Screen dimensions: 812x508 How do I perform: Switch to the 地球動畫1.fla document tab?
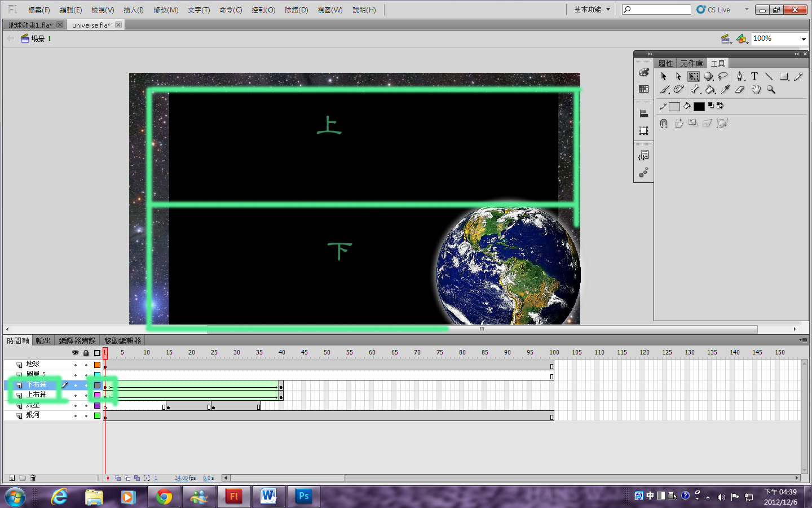click(x=30, y=25)
